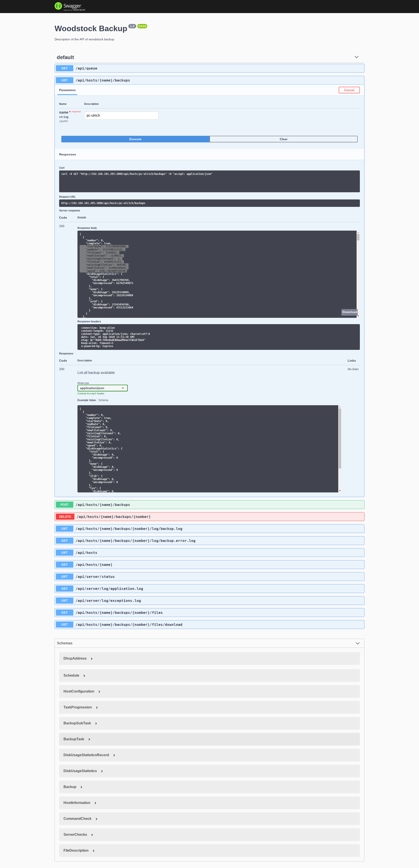419x868 pixels.
Task: Click the 1.0 version badge
Action: [x=132, y=26]
